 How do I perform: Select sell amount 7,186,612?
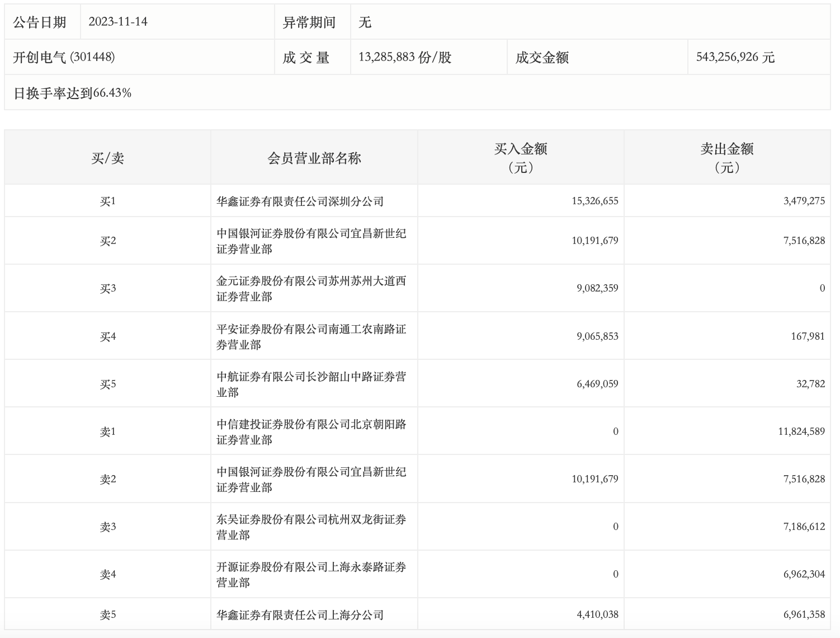pyautogui.click(x=804, y=527)
